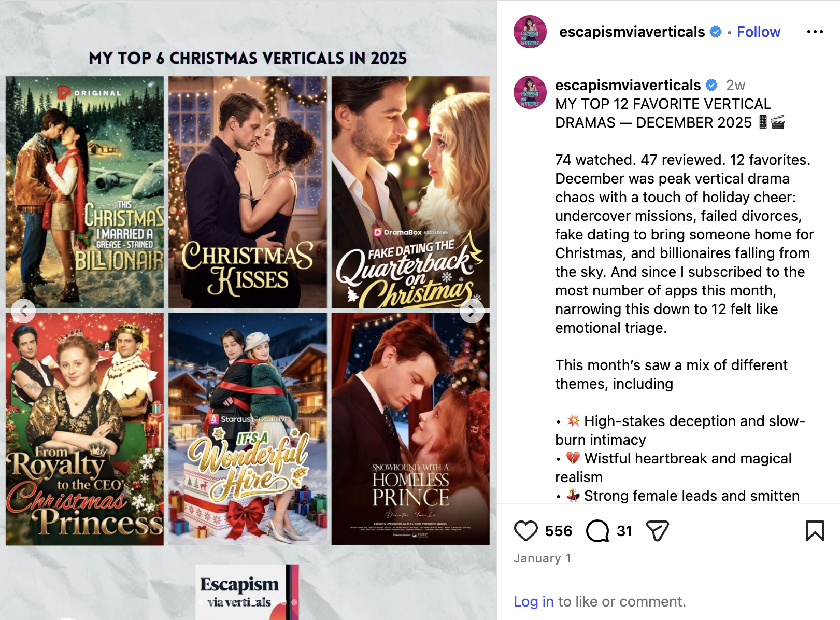Click the 2w timestamp on caption
Screen dimensions: 840x620
(x=735, y=85)
